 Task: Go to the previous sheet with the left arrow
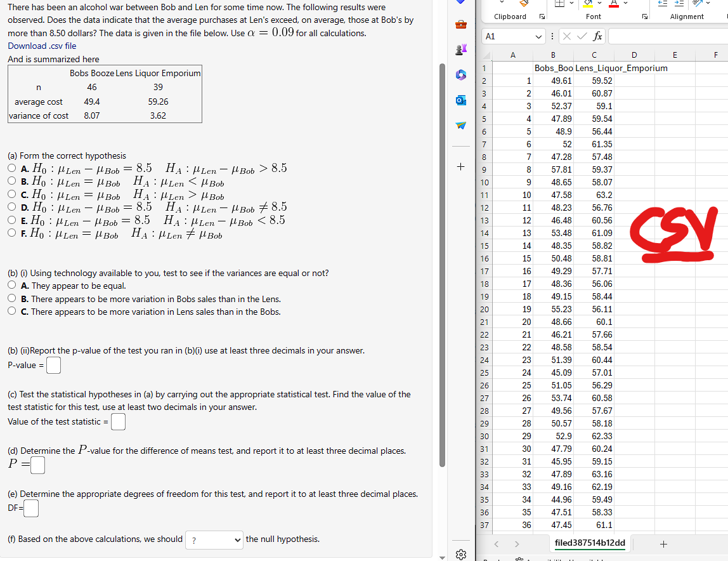click(x=497, y=544)
